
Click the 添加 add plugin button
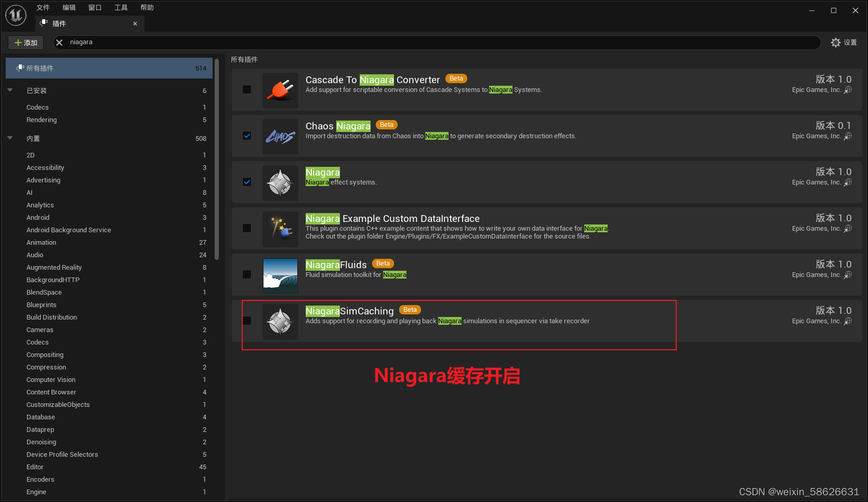click(25, 42)
